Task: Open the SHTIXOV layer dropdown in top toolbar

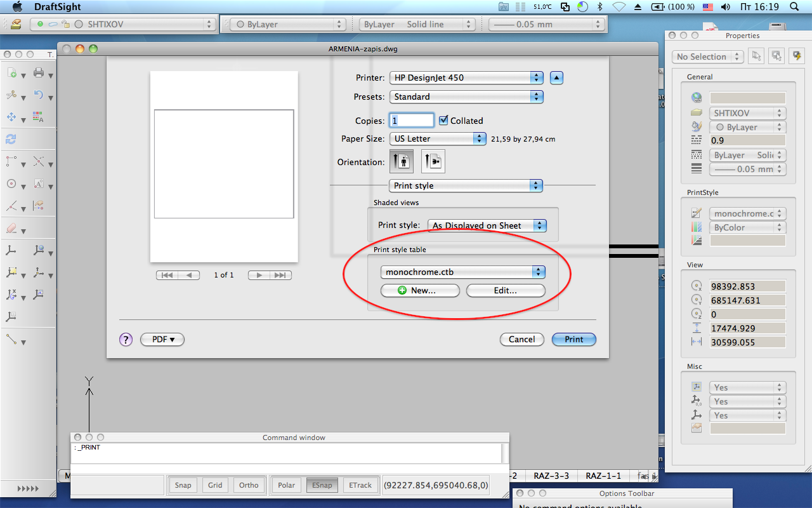Action: pyautogui.click(x=124, y=24)
